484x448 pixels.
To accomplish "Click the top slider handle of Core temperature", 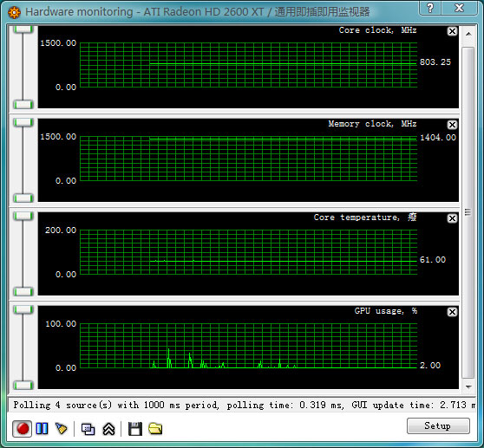I will [x=23, y=216].
